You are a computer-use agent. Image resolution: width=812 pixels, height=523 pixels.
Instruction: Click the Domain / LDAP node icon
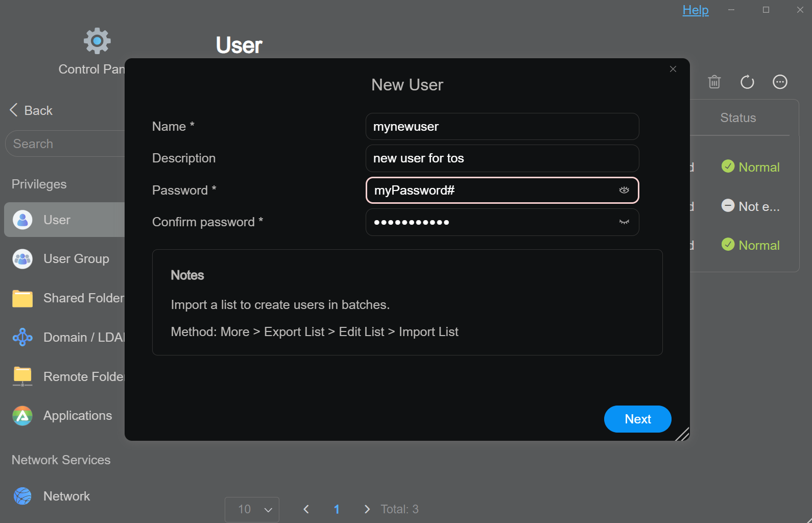[x=22, y=337]
